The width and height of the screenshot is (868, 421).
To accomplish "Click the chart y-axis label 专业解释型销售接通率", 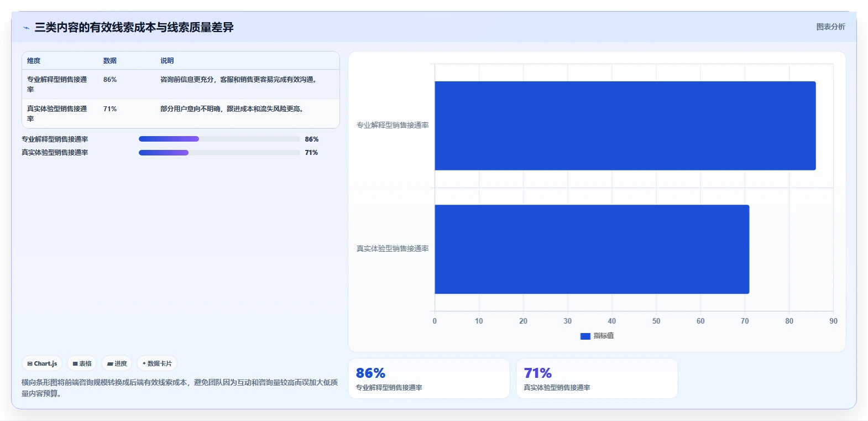I will point(393,126).
